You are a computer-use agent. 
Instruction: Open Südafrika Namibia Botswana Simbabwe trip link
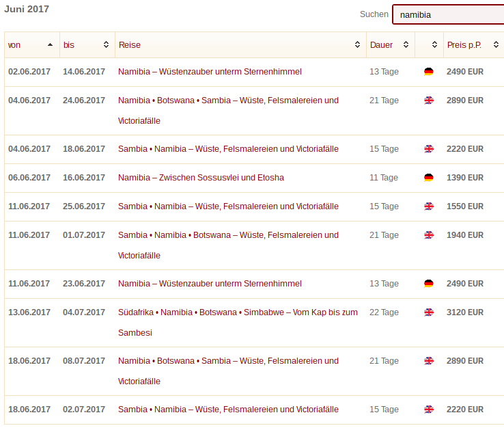[x=238, y=323]
